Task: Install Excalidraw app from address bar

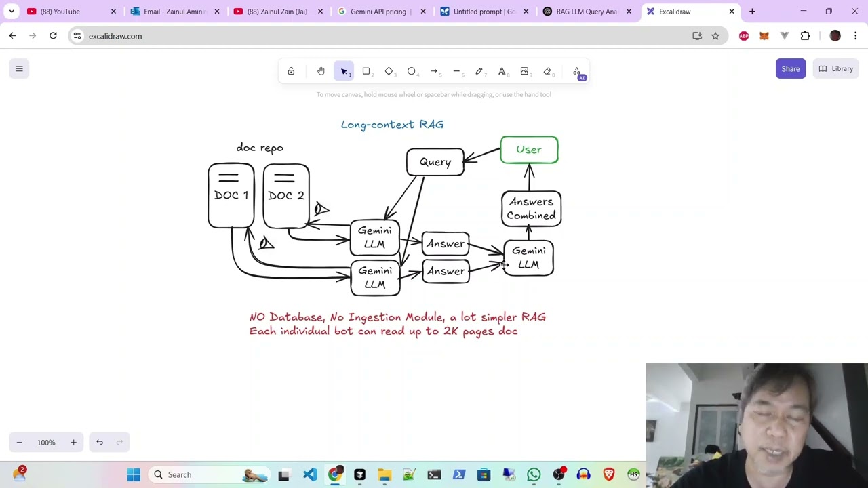Action: click(697, 36)
